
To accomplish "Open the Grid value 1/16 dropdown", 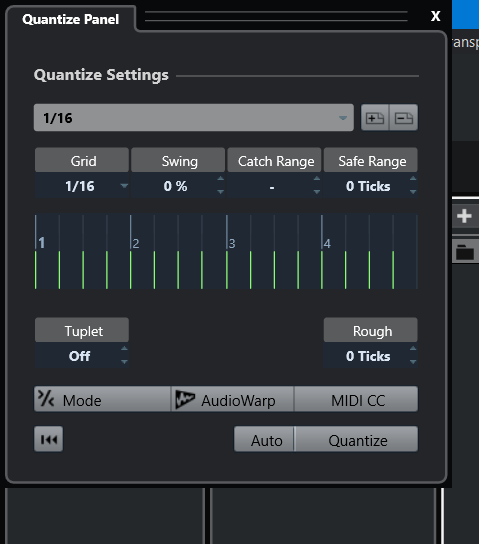I will pyautogui.click(x=82, y=186).
